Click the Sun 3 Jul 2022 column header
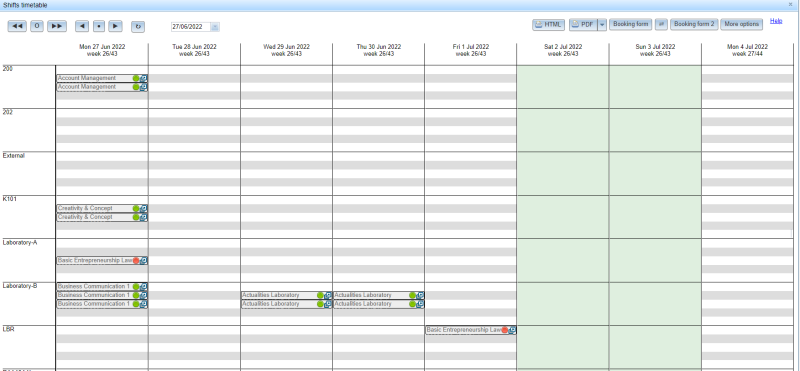This screenshot has width=800, height=371. [x=655, y=50]
